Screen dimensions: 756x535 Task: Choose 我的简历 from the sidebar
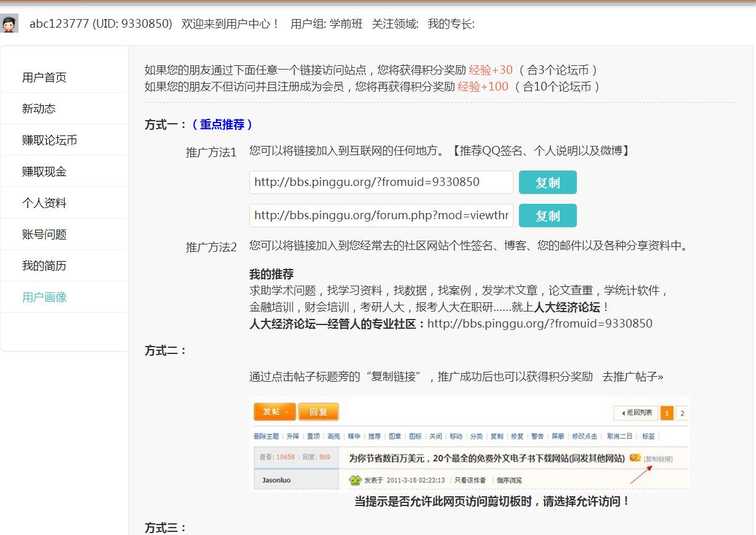click(44, 266)
